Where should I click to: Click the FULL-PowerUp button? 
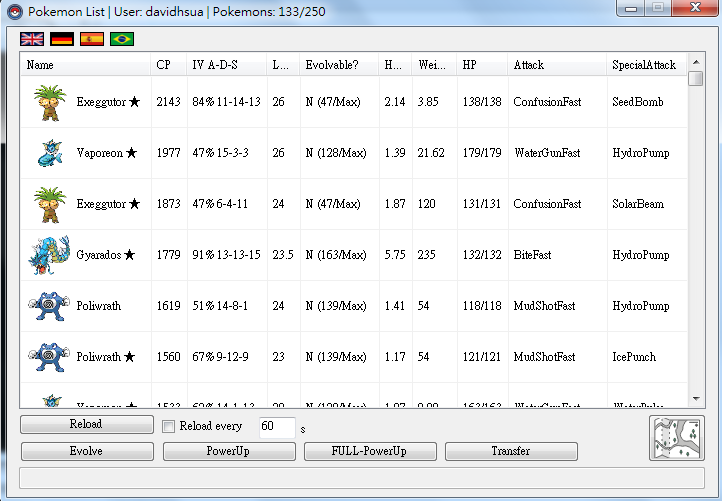370,451
